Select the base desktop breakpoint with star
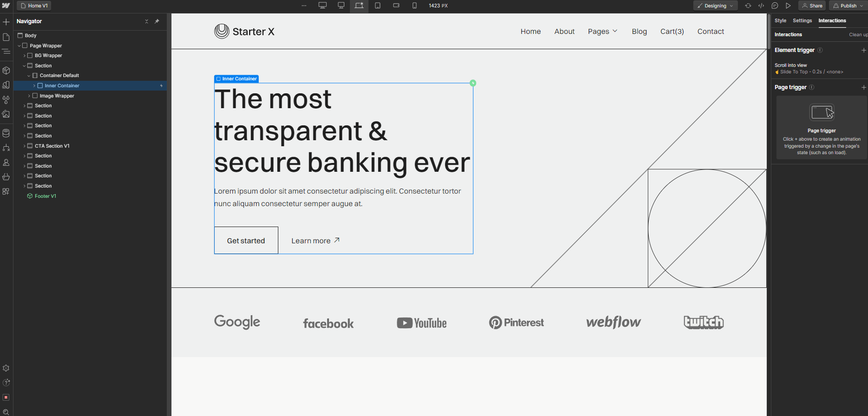Image resolution: width=868 pixels, height=416 pixels. (x=359, y=6)
